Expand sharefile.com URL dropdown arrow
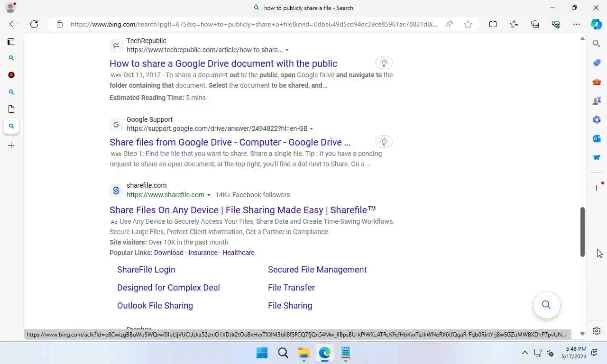 pos(209,195)
